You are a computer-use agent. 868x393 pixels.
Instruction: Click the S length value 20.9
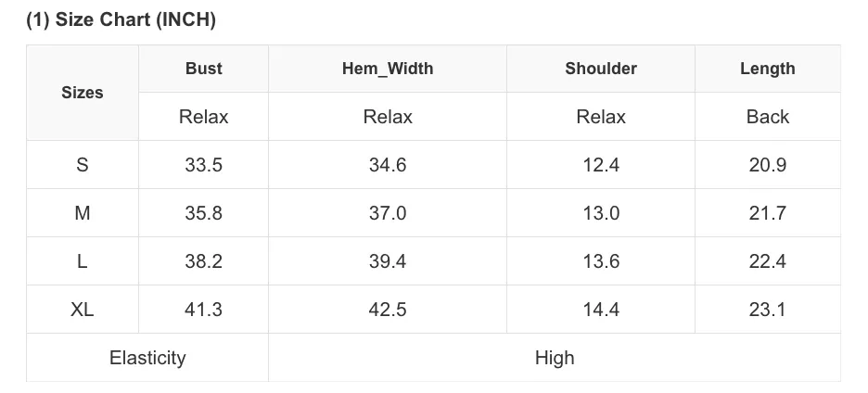(767, 165)
